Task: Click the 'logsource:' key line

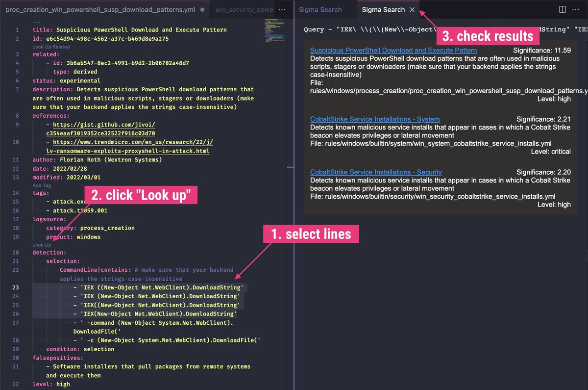Action: [49, 219]
